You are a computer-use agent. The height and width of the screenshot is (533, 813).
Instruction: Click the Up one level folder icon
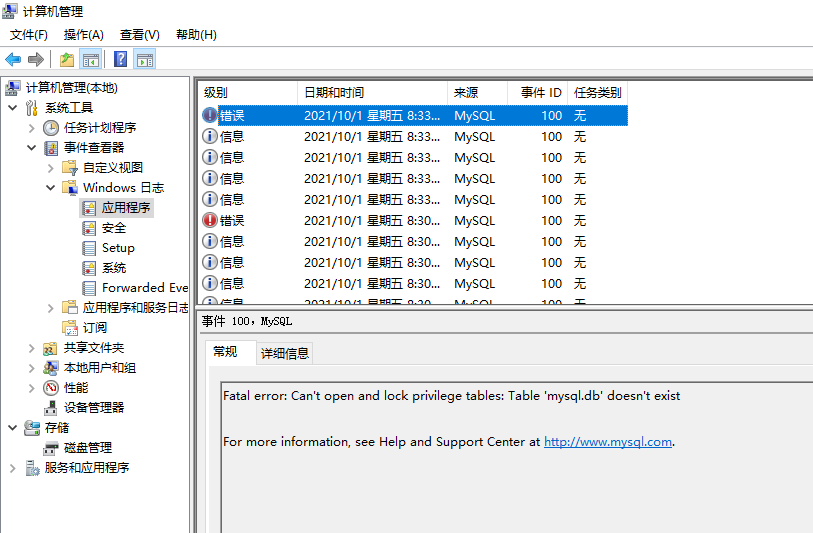[x=67, y=60]
